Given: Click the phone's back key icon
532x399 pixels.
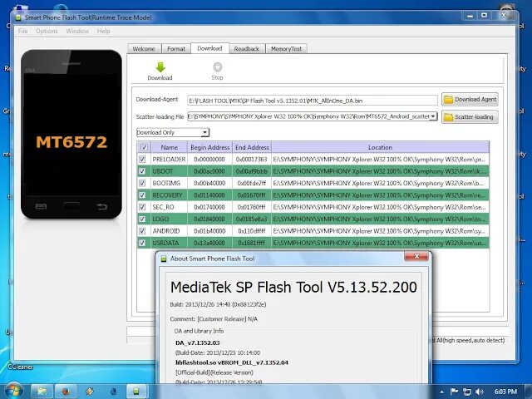Looking at the screenshot, I should [x=101, y=206].
